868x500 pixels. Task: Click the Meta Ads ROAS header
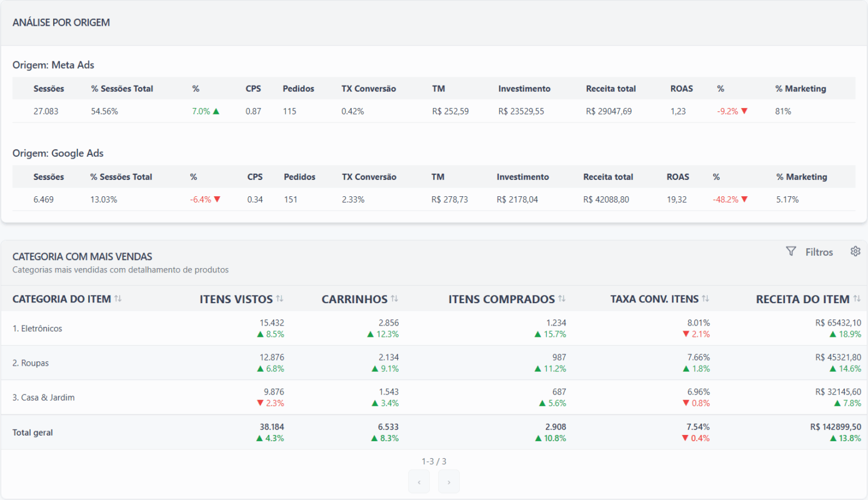tap(682, 89)
